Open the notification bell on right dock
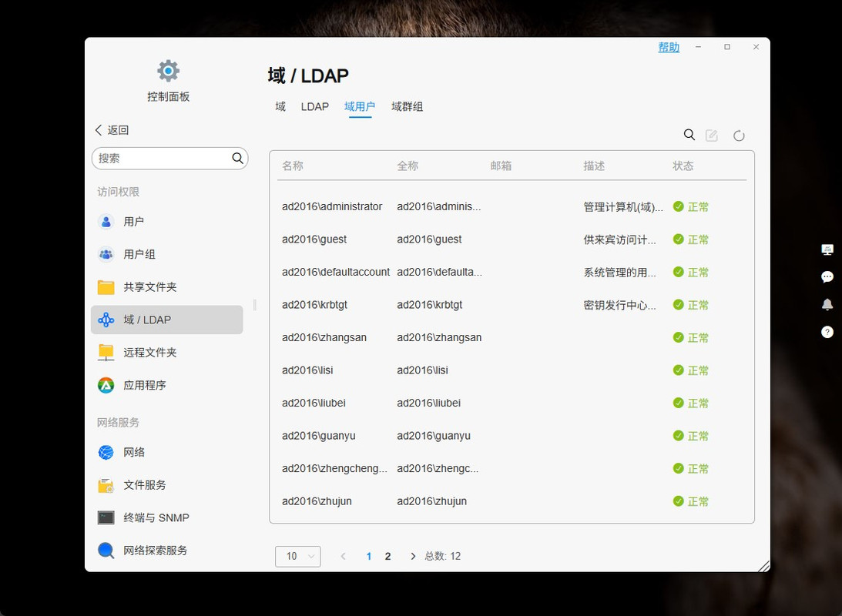 click(827, 304)
